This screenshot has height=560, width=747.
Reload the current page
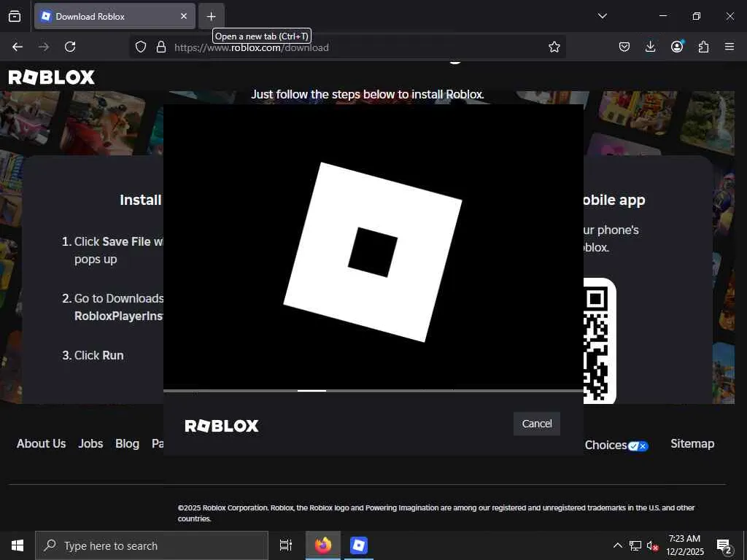pos(70,47)
